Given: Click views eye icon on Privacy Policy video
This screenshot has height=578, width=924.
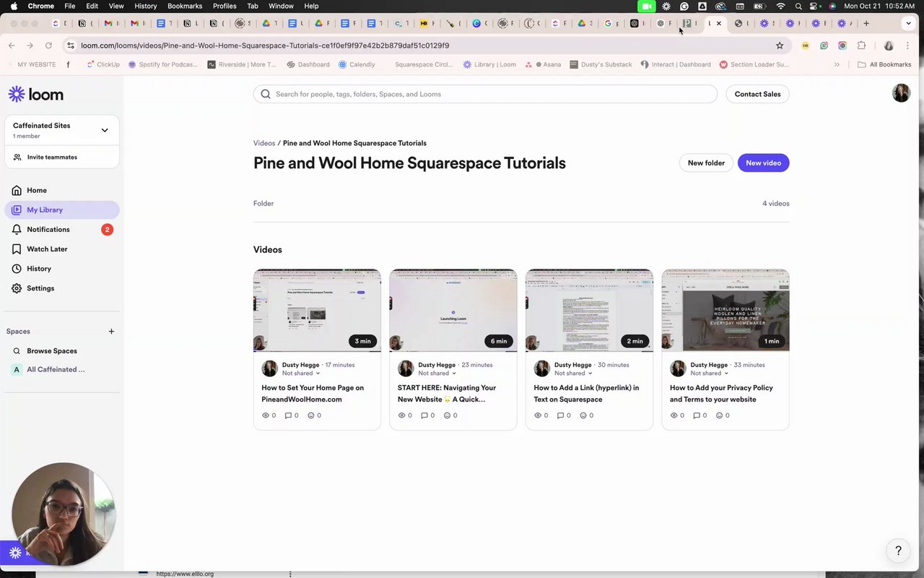Looking at the screenshot, I should (674, 415).
